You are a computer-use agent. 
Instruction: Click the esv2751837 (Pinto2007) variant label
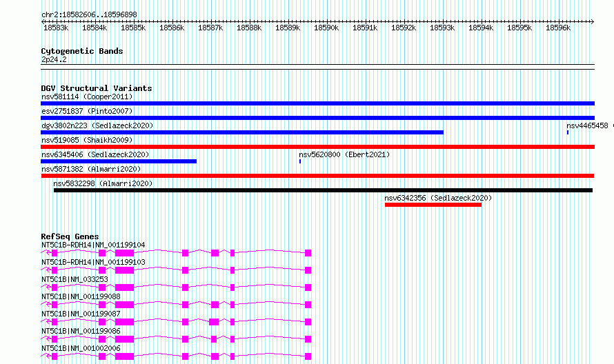pyautogui.click(x=87, y=111)
